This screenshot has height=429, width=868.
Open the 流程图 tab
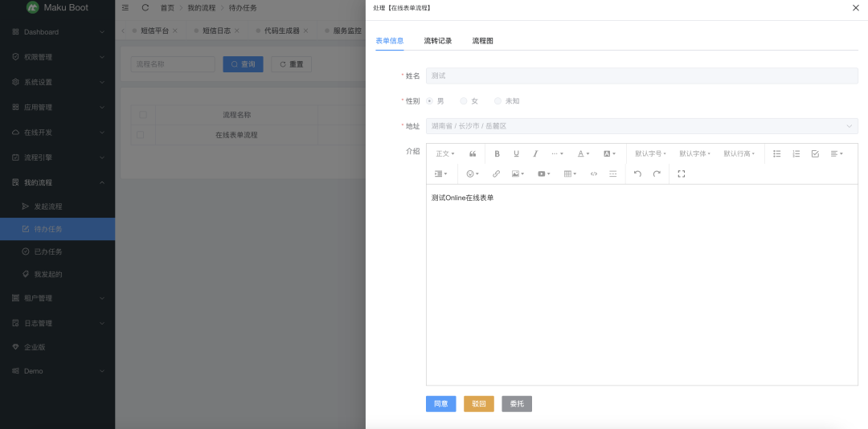483,40
